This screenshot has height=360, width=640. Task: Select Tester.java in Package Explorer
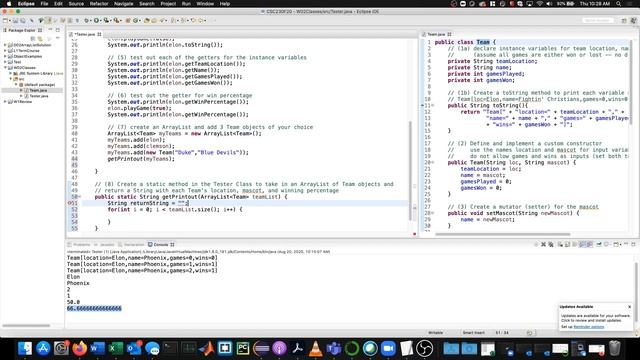pyautogui.click(x=39, y=96)
